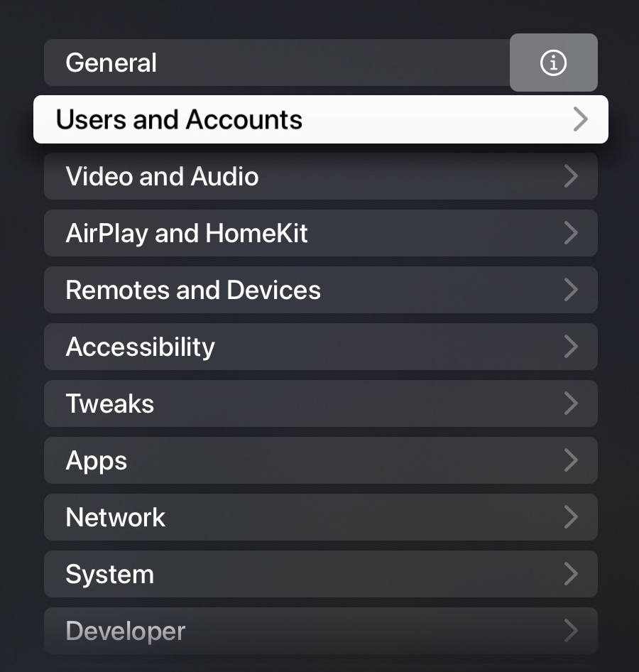Click the Video and Audio chevron arrow
The width and height of the screenshot is (639, 672).
point(571,176)
